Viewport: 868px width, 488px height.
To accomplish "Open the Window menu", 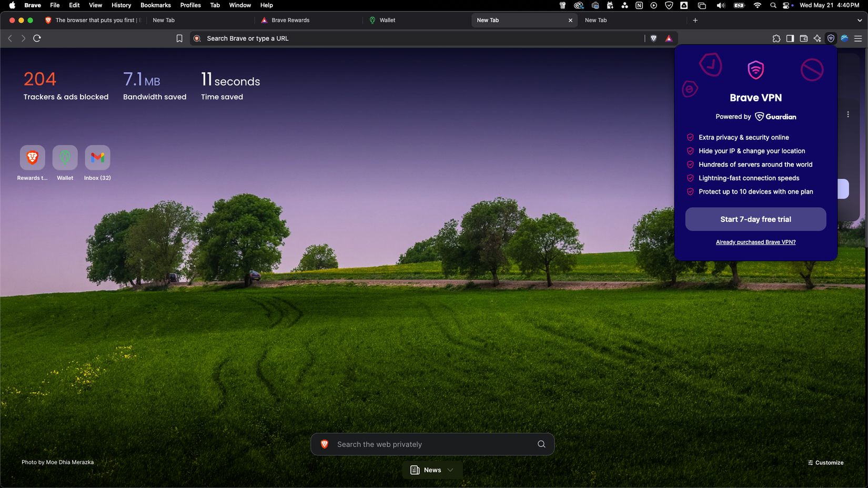I will coord(240,5).
